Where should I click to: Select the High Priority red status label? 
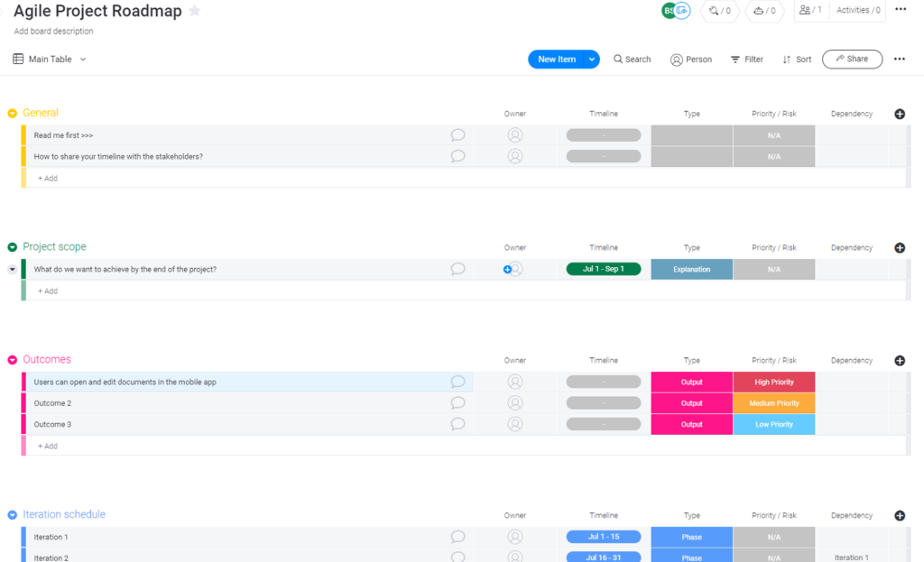click(773, 382)
